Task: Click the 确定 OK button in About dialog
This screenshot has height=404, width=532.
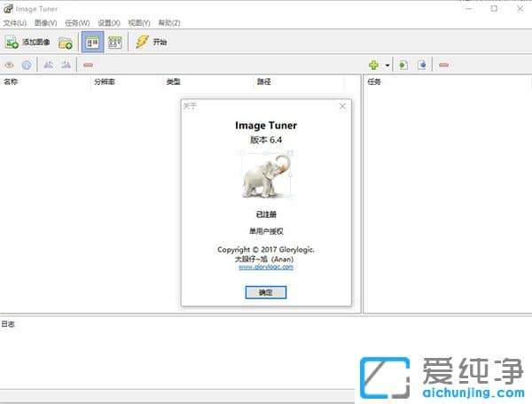Action: [266, 292]
